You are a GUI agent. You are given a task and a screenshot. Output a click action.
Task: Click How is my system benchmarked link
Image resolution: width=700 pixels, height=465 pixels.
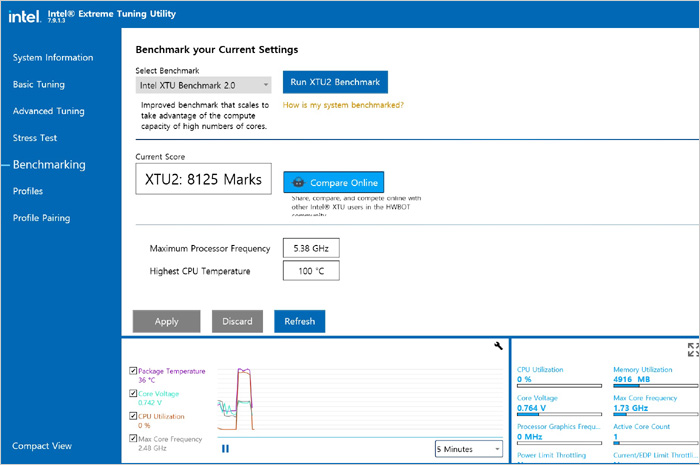pos(343,105)
